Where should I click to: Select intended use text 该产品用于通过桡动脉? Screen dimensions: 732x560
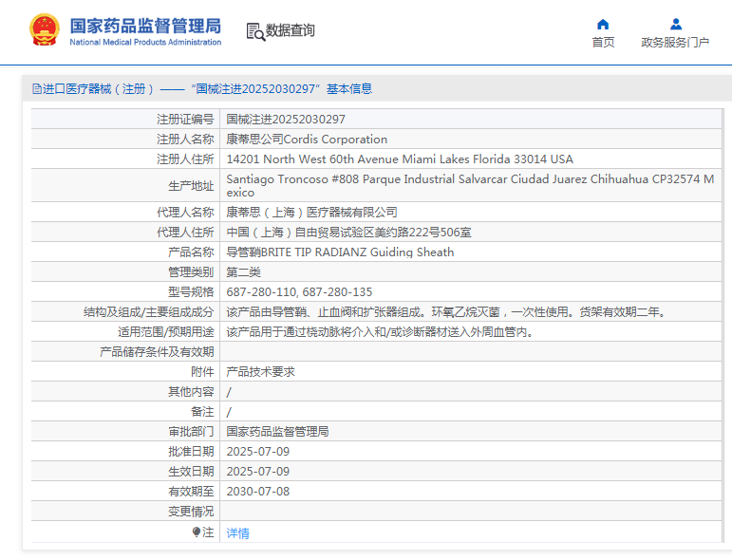pos(380,332)
